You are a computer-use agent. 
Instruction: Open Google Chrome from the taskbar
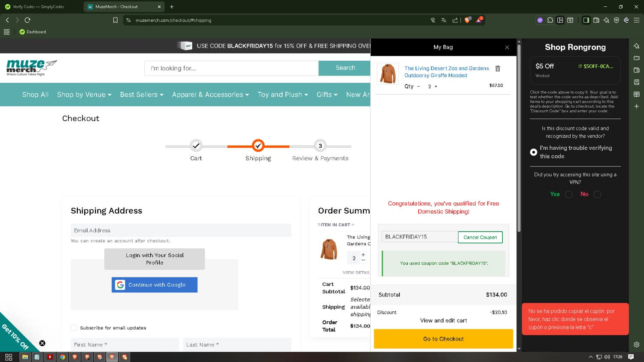pyautogui.click(x=62, y=357)
